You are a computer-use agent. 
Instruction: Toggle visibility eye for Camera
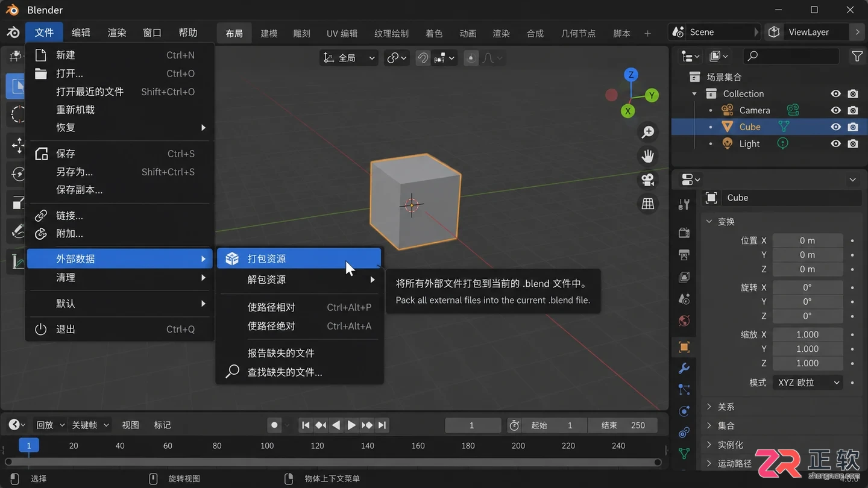(x=835, y=110)
